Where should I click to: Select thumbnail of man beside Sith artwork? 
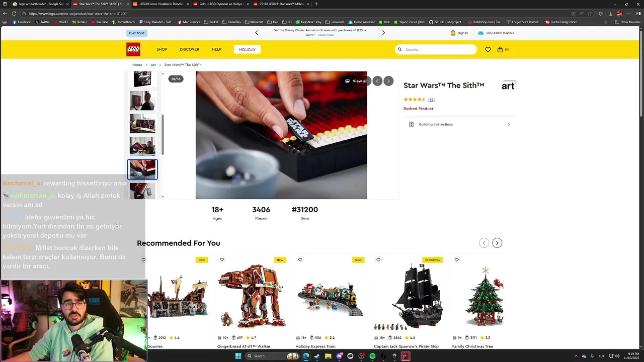[x=142, y=101]
